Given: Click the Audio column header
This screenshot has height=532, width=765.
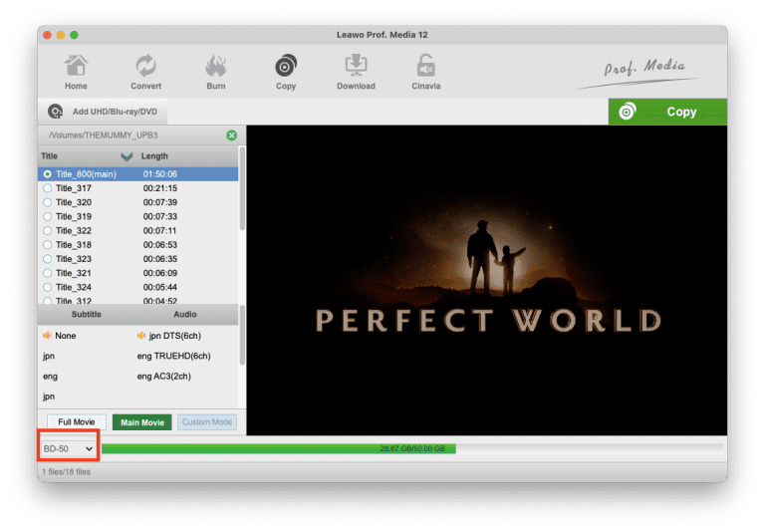Looking at the screenshot, I should [x=185, y=315].
